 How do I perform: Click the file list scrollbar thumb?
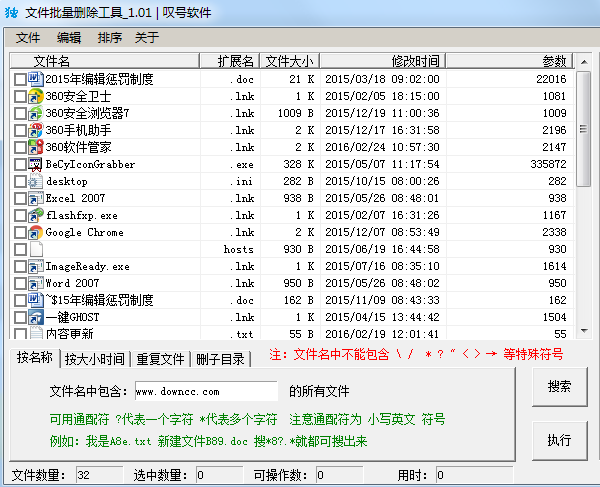point(584,129)
